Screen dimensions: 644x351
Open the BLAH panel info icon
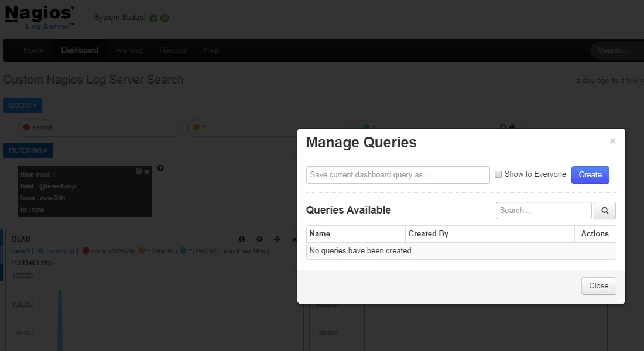coord(242,239)
